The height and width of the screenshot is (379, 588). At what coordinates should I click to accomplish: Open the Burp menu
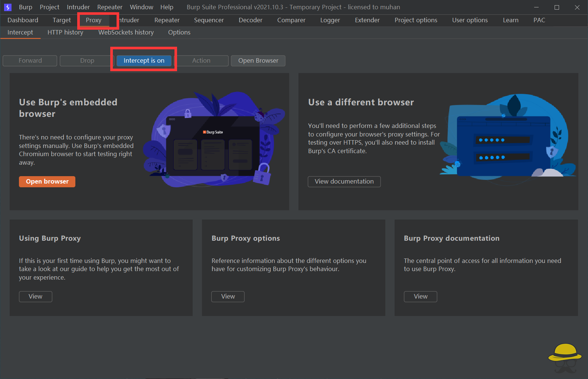[25, 7]
